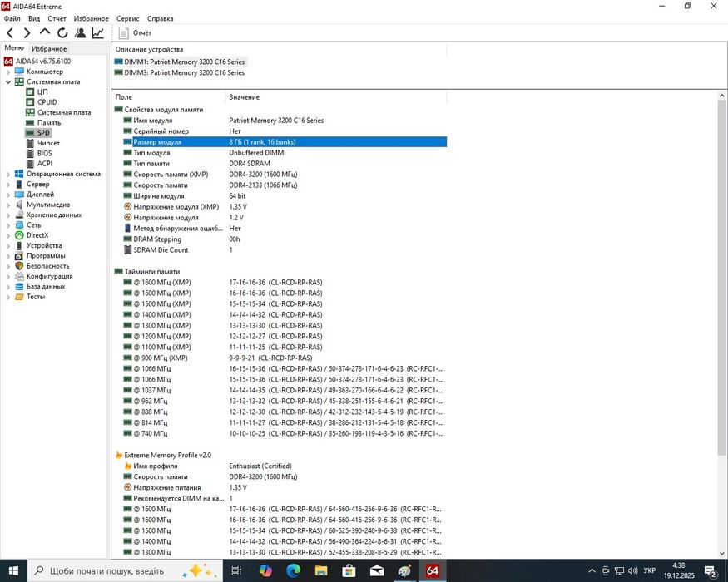This screenshot has width=728, height=582.
Task: Select the Напряжение модуля (XMP) row
Action: click(285, 207)
